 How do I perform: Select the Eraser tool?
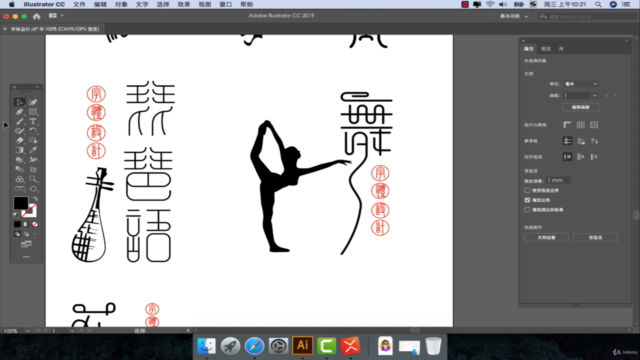point(19,140)
